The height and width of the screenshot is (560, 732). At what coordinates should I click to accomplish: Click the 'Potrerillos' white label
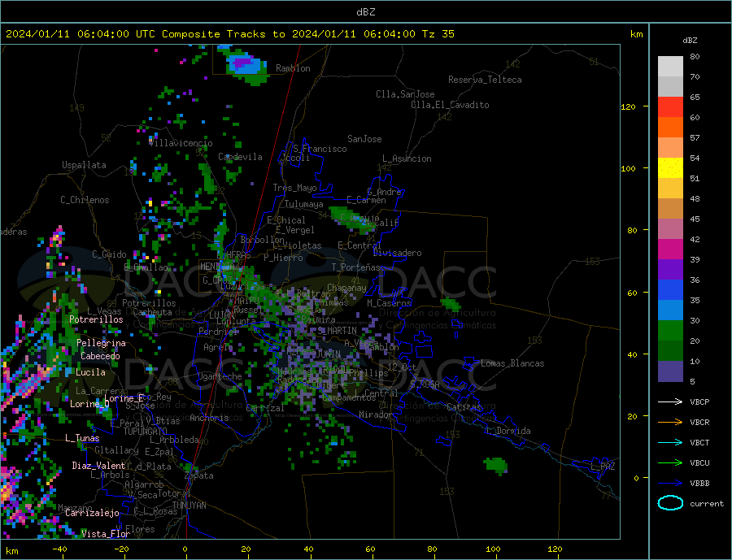click(x=96, y=319)
